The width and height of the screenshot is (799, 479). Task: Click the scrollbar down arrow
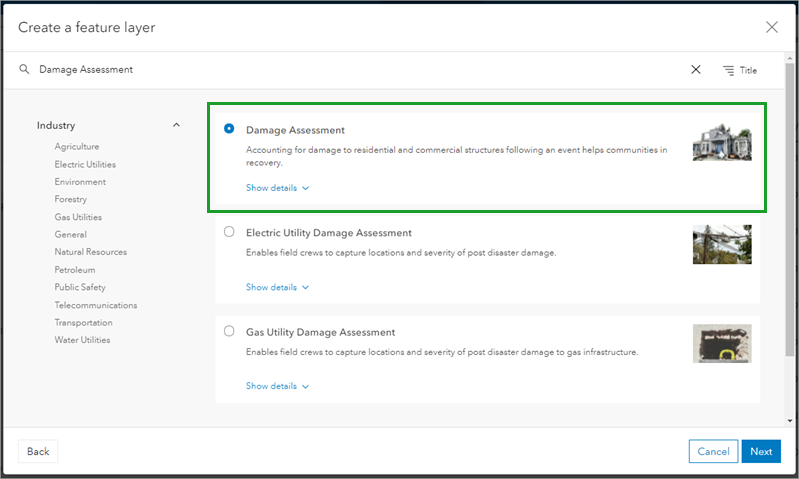click(x=789, y=421)
